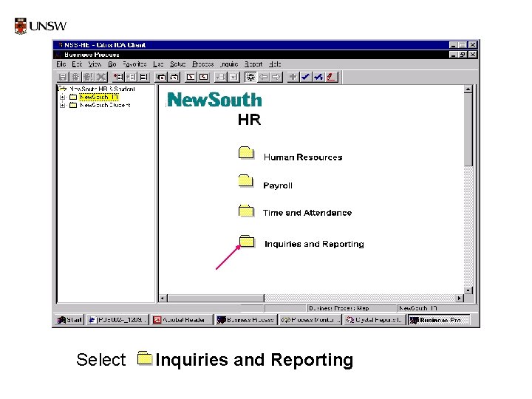Screen dimensions: 532x399
Task: Click the horizontal scrollbar right arrow
Action: [459, 299]
